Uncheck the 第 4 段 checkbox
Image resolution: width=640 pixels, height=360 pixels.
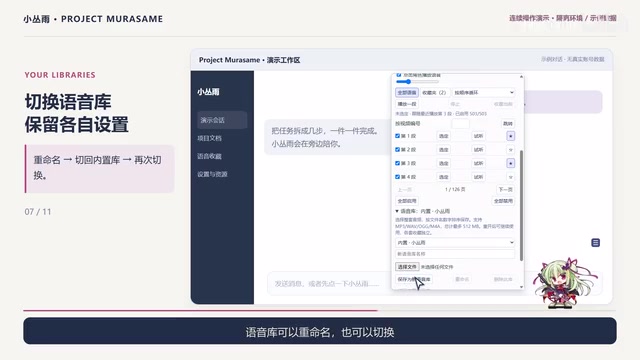[398, 177]
